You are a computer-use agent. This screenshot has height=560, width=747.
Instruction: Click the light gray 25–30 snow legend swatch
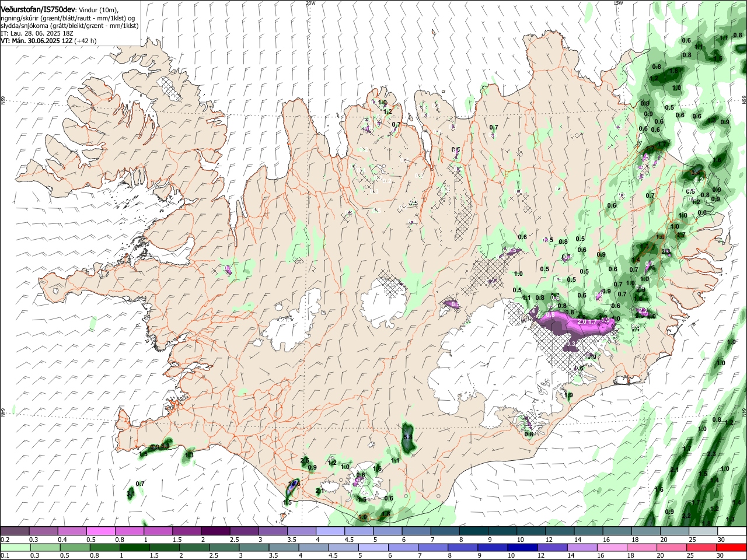[x=703, y=531]
